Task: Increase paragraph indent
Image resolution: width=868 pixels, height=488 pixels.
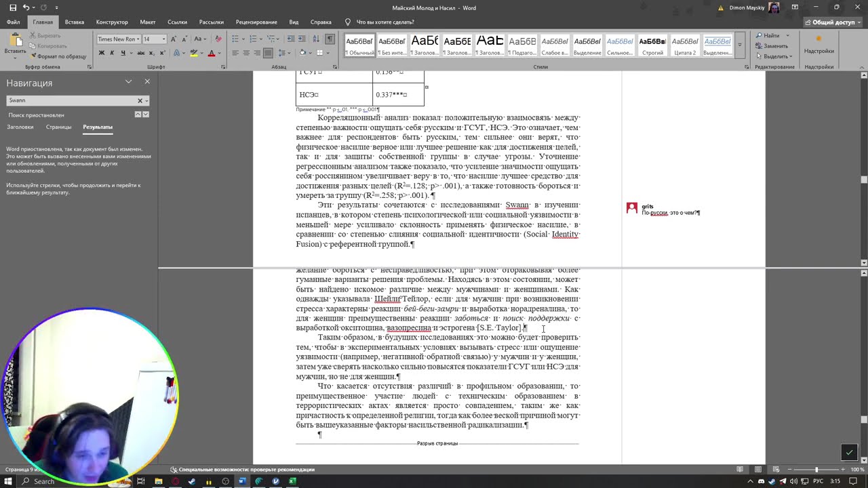Action: coord(301,39)
